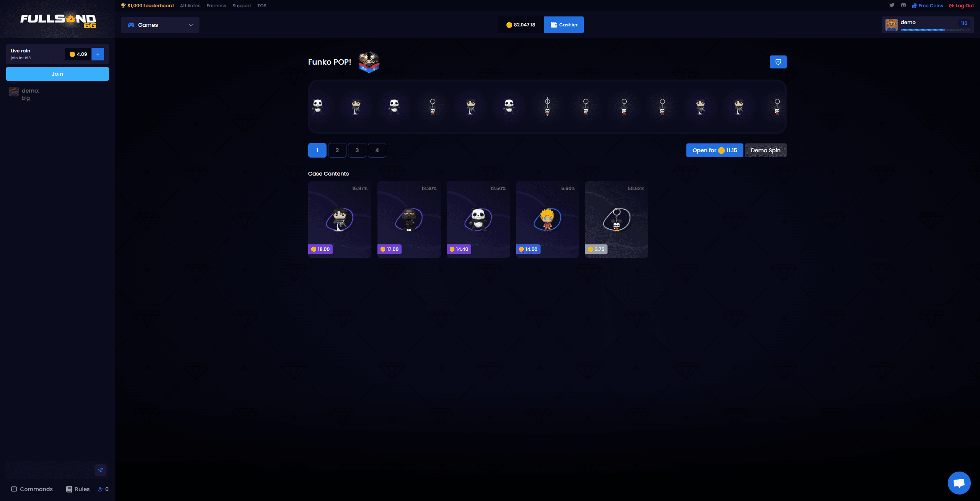Click the send message paper plane icon
The image size is (980, 501).
100,470
